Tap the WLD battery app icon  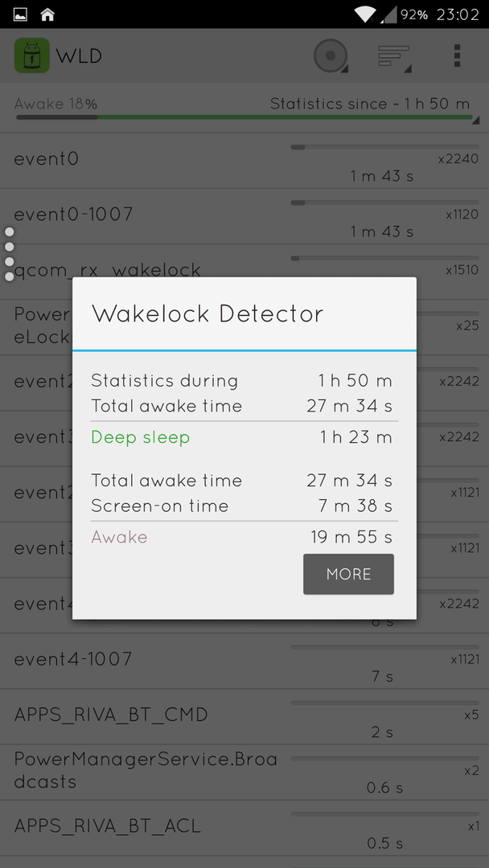pyautogui.click(x=32, y=55)
